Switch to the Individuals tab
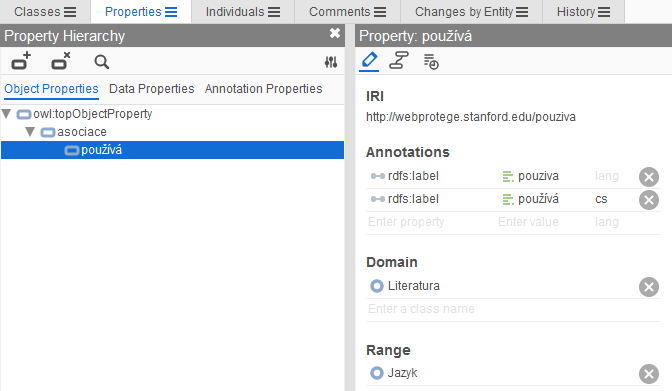 (x=243, y=12)
